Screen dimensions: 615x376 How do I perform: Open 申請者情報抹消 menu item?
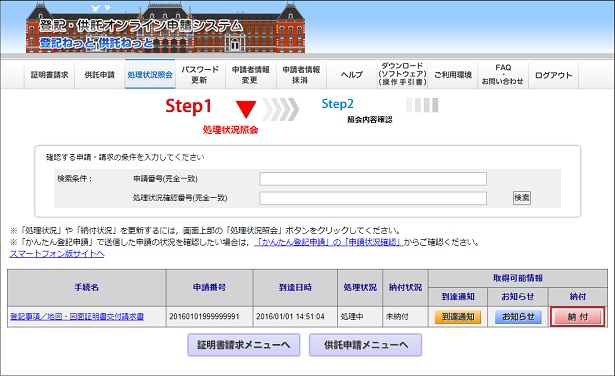[x=301, y=74]
